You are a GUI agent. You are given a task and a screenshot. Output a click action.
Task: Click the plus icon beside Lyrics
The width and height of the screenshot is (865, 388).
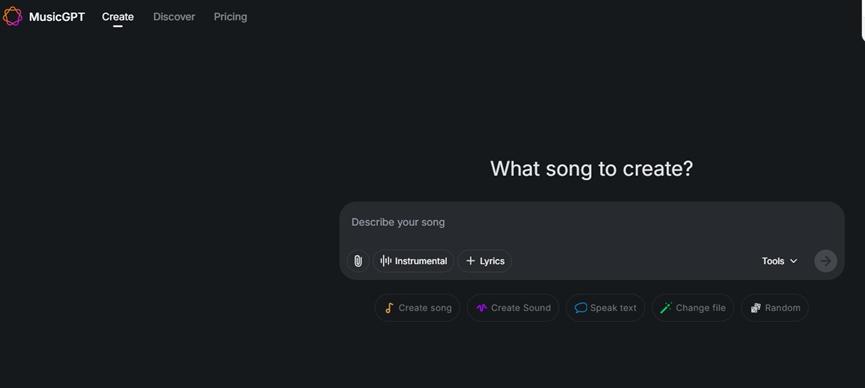(471, 261)
